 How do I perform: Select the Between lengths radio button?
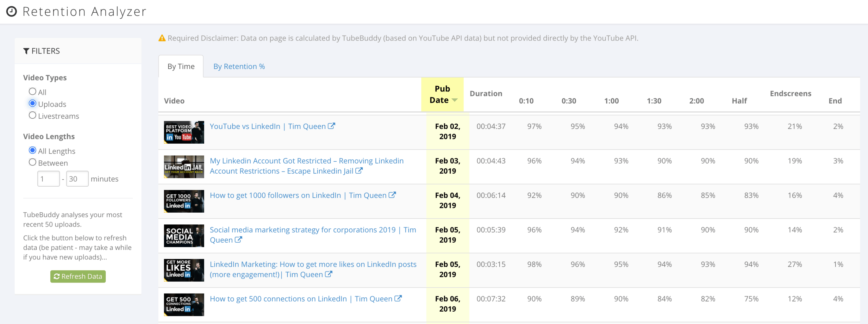tap(32, 162)
